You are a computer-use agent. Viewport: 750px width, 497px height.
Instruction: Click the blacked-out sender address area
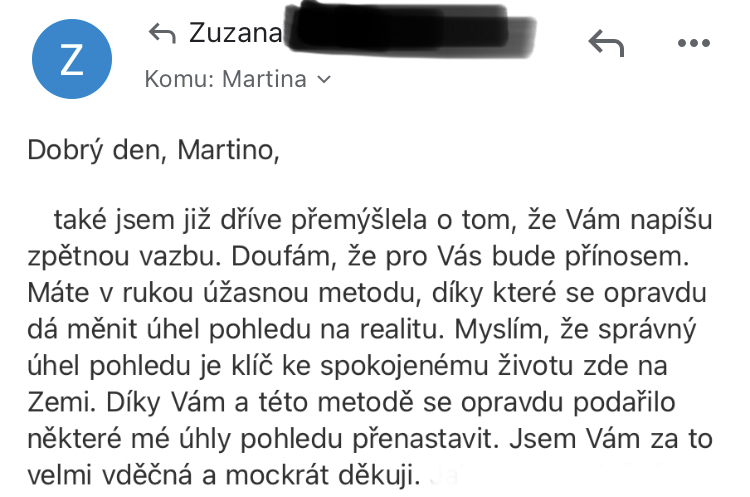click(x=409, y=31)
